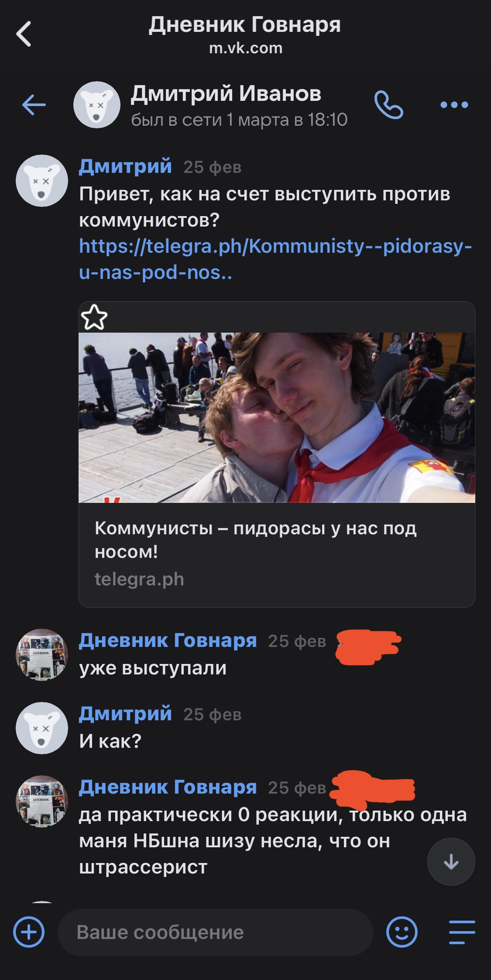Open the emoji smiley picker

point(402,932)
